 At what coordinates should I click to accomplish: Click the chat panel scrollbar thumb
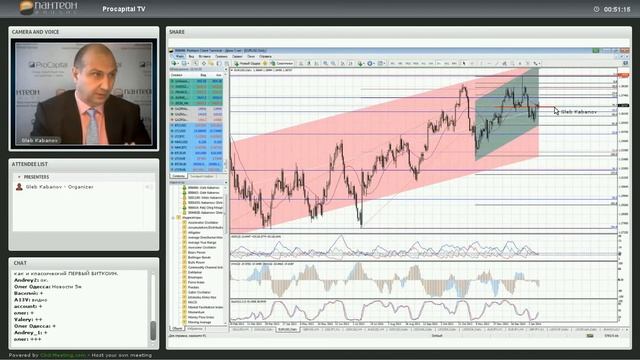click(153, 330)
